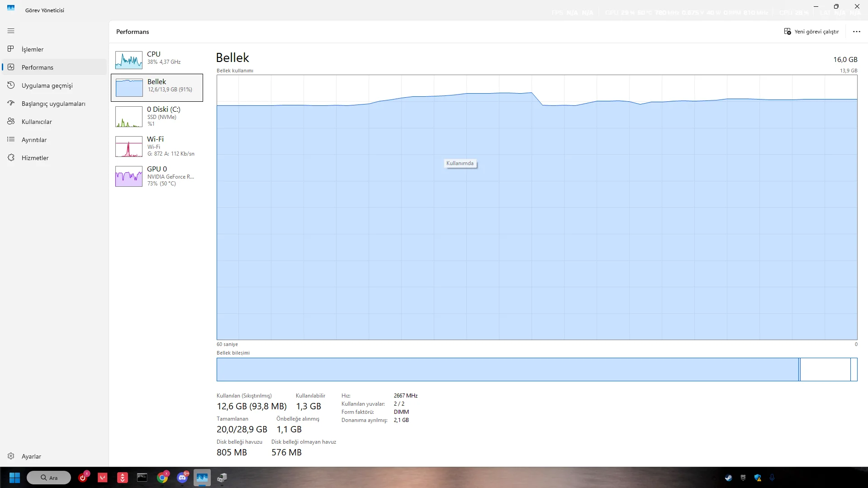Image resolution: width=868 pixels, height=488 pixels.
Task: Click the Kullanıcılar users icon
Action: tap(11, 121)
